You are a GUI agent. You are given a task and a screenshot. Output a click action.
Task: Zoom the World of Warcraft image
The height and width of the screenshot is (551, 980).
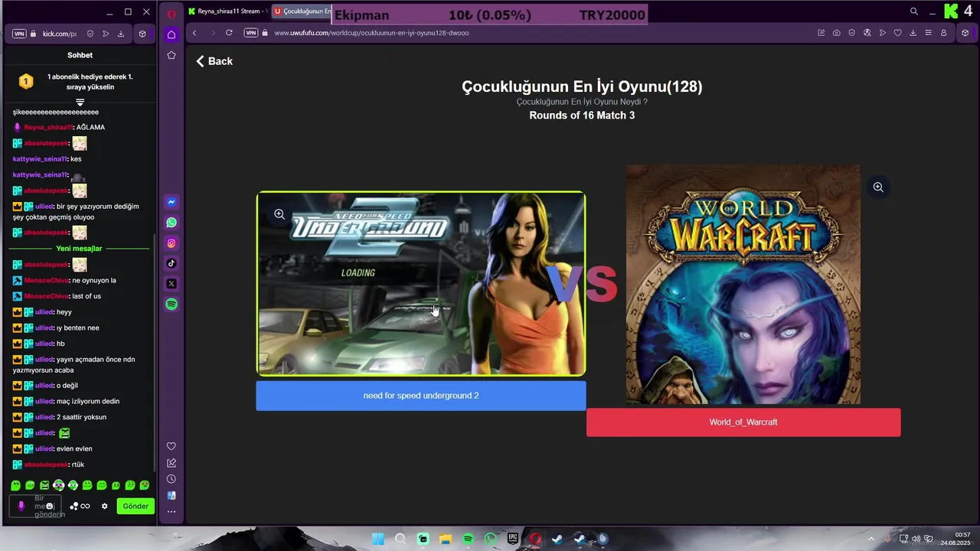coord(878,187)
